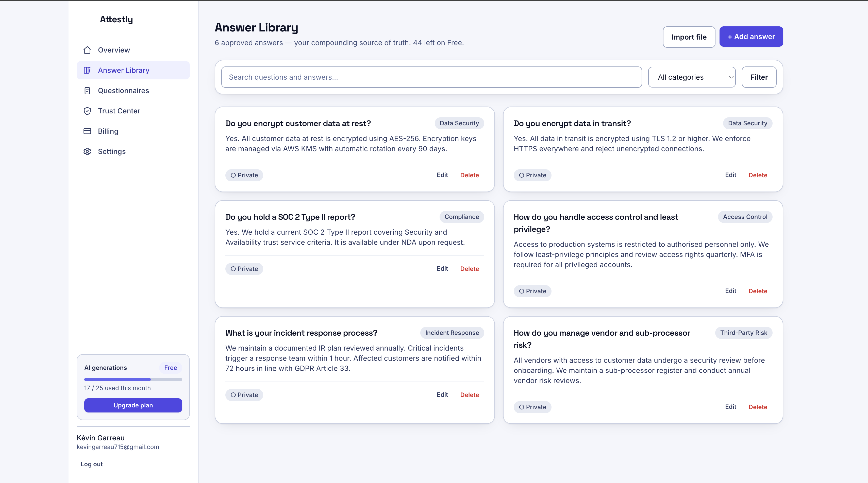Go to the Trust Center page
Viewport: 868px width, 483px height.
133,111
